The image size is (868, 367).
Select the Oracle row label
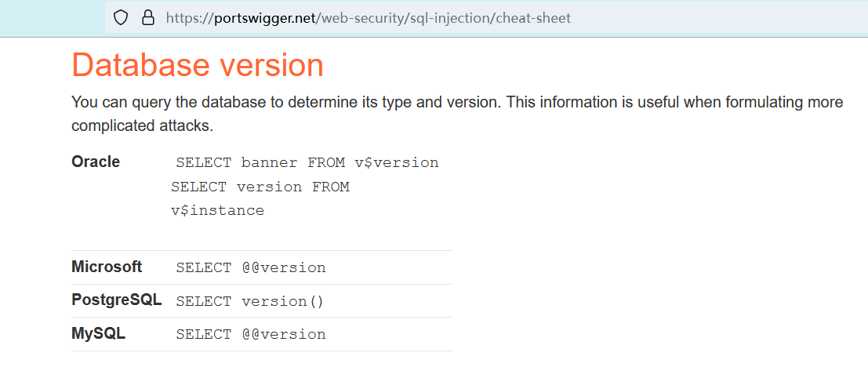pos(96,162)
